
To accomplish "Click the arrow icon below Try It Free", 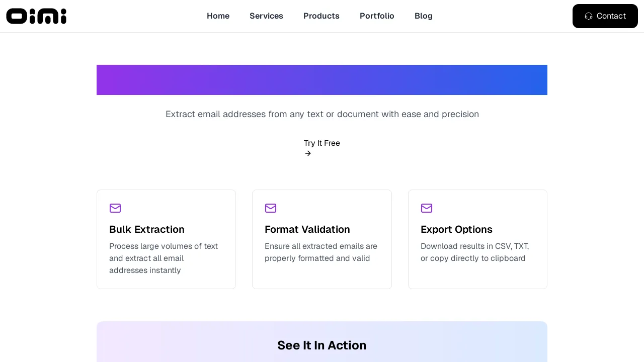I will pyautogui.click(x=308, y=153).
